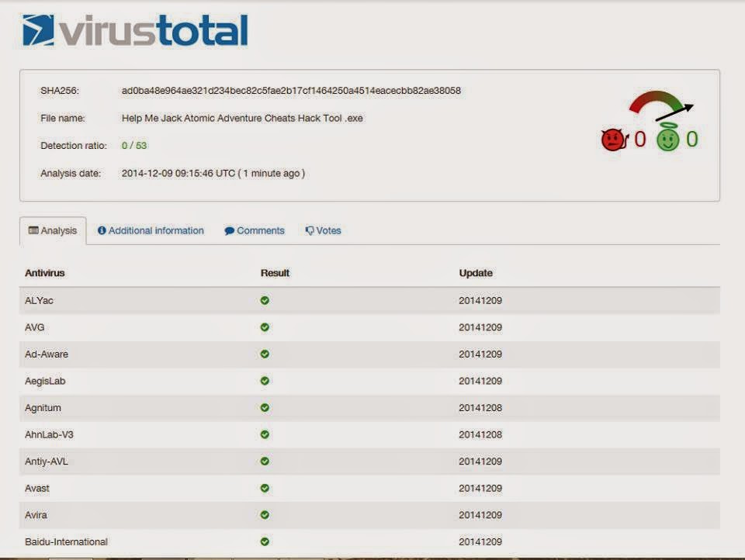Open the Analysis tab
Screen dimensions: 745x560
click(x=53, y=231)
